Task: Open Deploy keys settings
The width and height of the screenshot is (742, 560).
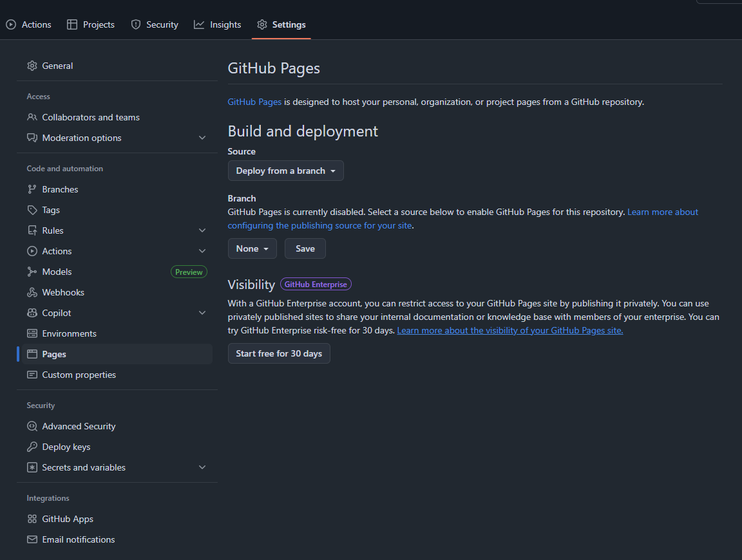Action: coord(117,447)
